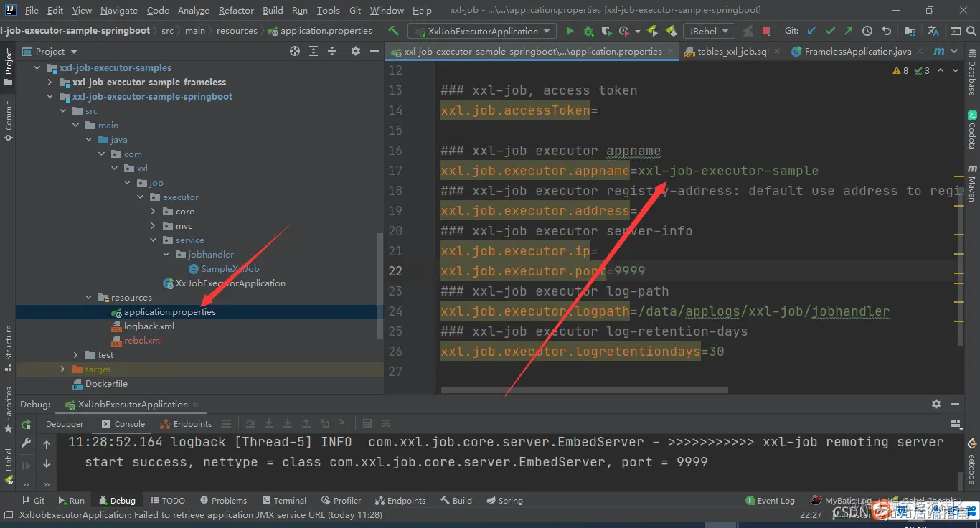
Task: Open the Analyze menu
Action: 194,10
